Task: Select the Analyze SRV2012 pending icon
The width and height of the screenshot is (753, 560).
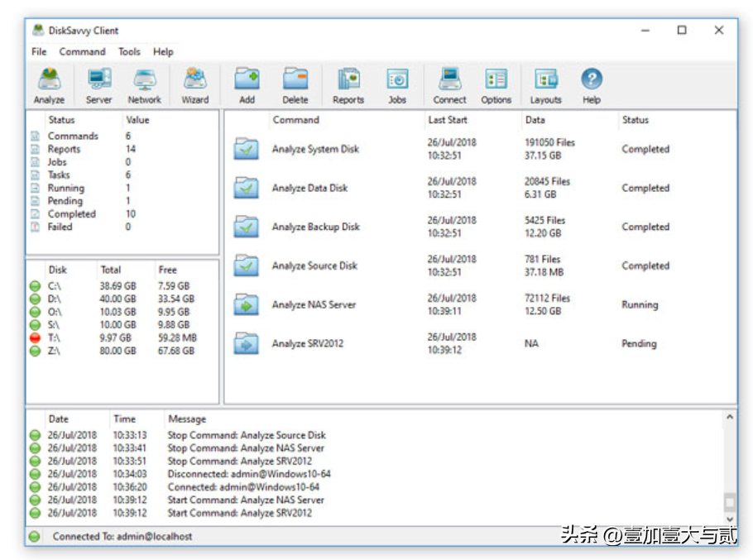Action: [x=247, y=343]
